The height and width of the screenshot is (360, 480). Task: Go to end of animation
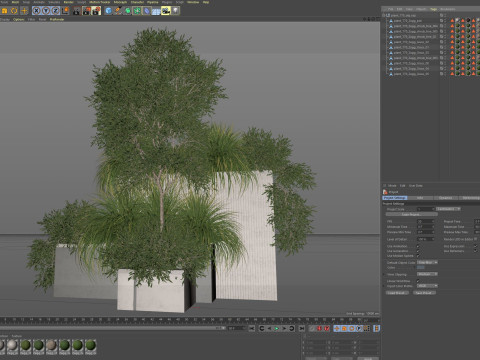click(301, 329)
